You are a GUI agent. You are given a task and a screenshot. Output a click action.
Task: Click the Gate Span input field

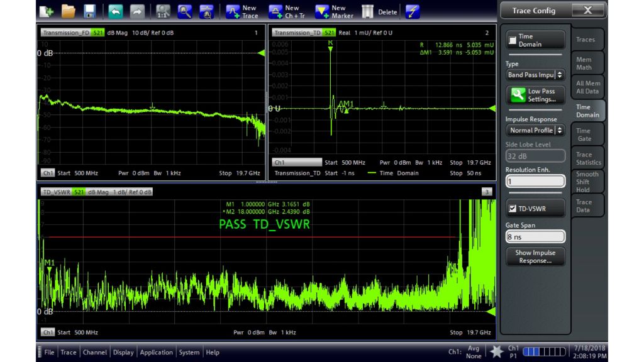point(535,237)
